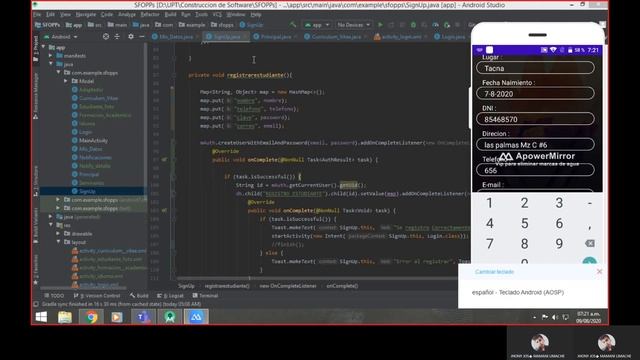
Task: Click the Direcion field with las palmas
Action: (535, 144)
